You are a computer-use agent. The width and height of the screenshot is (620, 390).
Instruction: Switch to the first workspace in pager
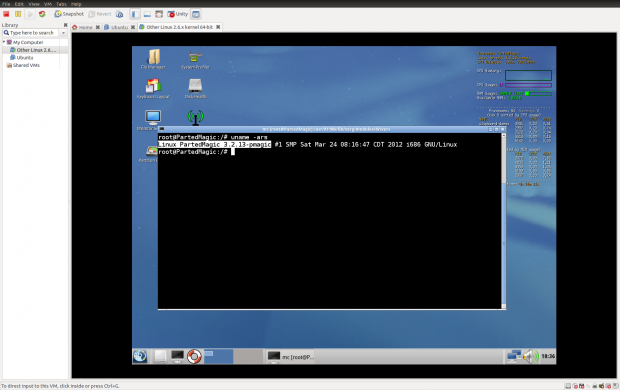[x=219, y=356]
